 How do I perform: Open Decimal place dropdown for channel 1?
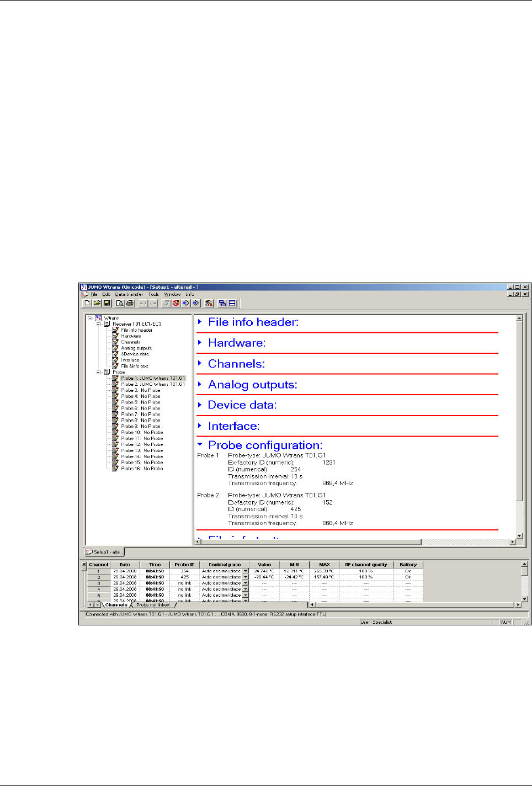point(246,571)
